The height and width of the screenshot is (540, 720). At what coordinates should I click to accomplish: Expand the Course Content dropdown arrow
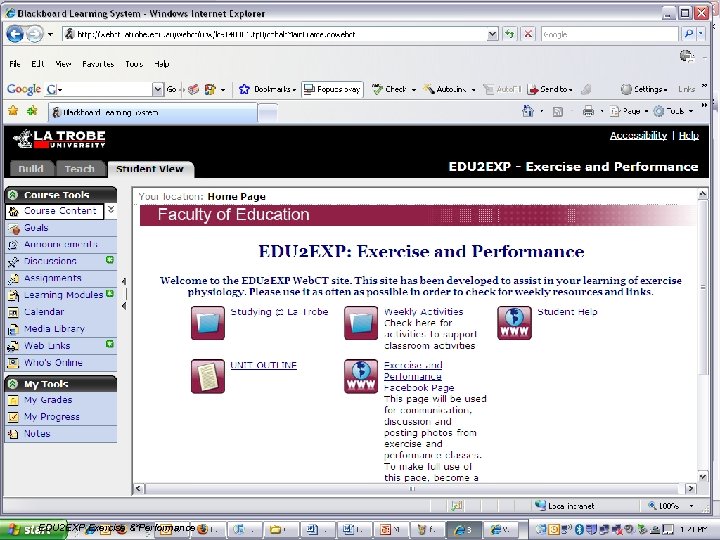pyautogui.click(x=111, y=210)
